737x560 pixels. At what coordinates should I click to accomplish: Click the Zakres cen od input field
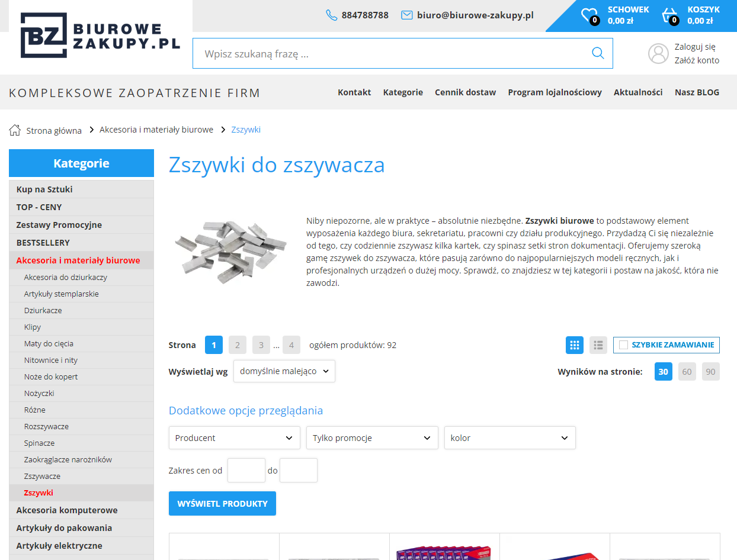(246, 469)
